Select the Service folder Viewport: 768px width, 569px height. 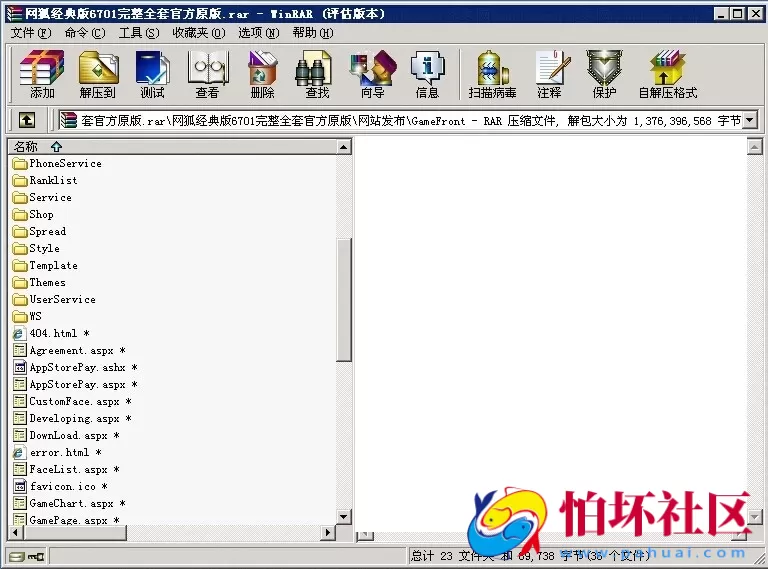(43, 198)
